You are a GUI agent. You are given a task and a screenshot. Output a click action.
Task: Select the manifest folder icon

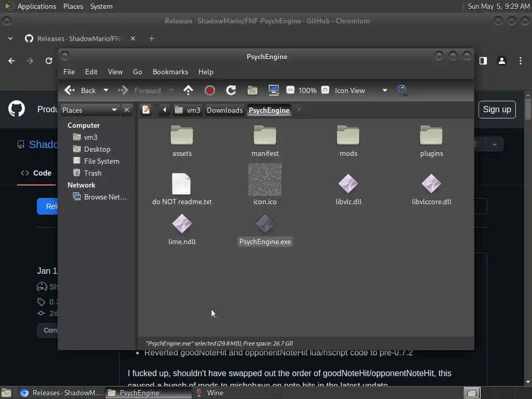[x=265, y=136]
